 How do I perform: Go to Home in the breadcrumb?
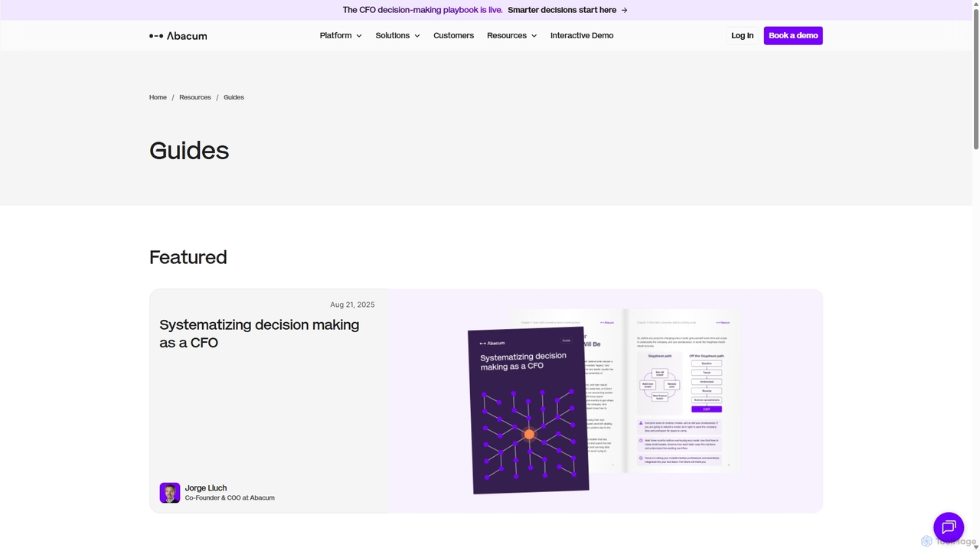(x=158, y=97)
